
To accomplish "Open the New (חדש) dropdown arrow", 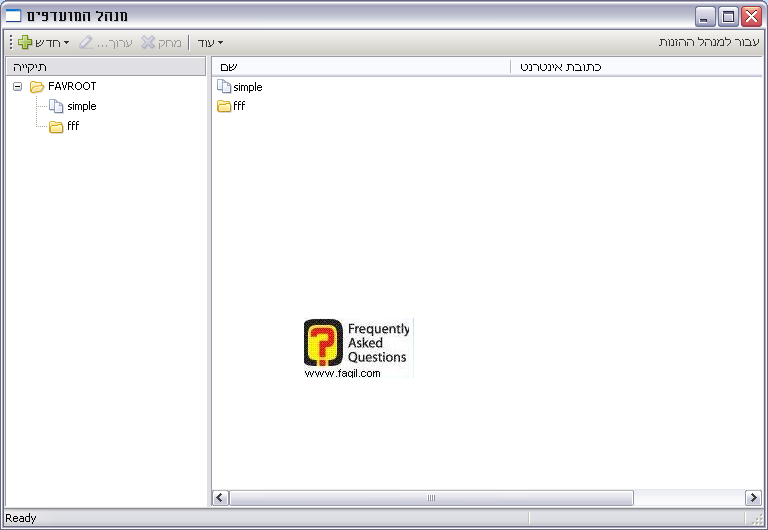I will (66, 43).
